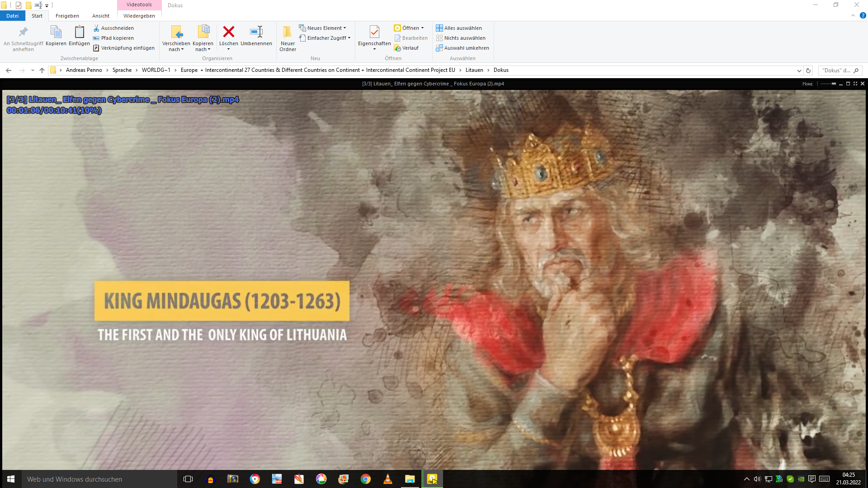Open Picasa from the taskbar

(x=321, y=479)
